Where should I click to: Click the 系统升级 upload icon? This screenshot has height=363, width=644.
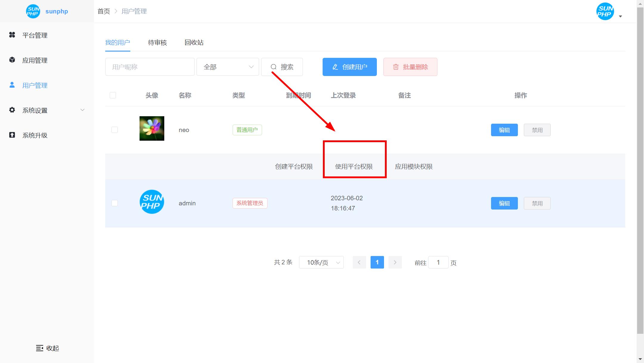12,135
